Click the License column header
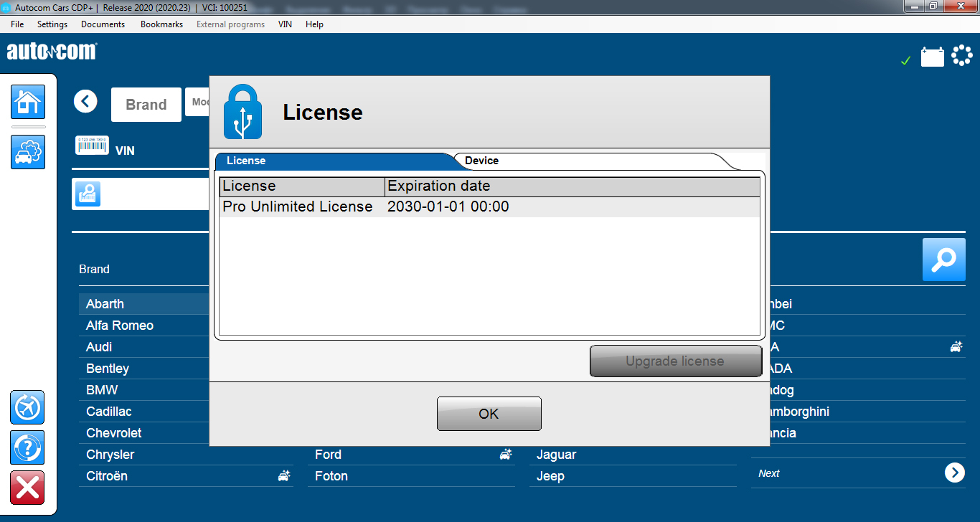 [302, 186]
